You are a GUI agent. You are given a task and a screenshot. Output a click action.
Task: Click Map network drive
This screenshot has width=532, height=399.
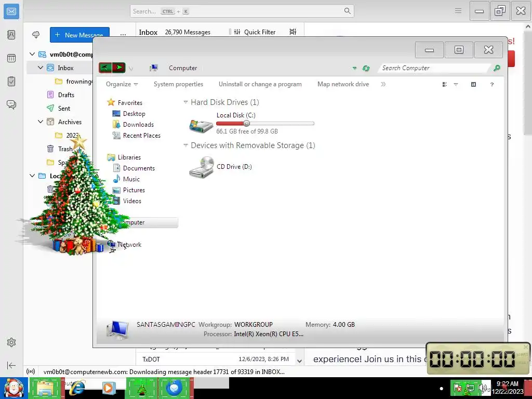pyautogui.click(x=343, y=84)
